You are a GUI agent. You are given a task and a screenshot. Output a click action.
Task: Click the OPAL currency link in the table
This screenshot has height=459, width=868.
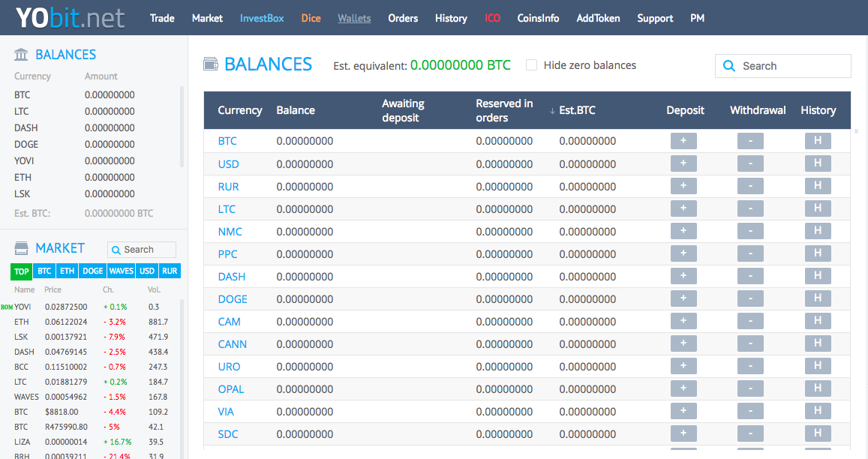231,389
